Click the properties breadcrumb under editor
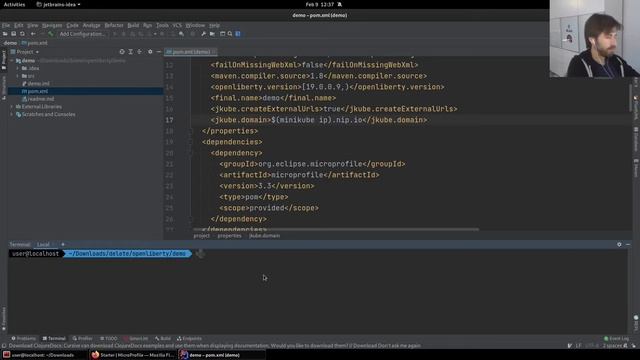Image resolution: width=640 pixels, height=360 pixels. point(229,236)
